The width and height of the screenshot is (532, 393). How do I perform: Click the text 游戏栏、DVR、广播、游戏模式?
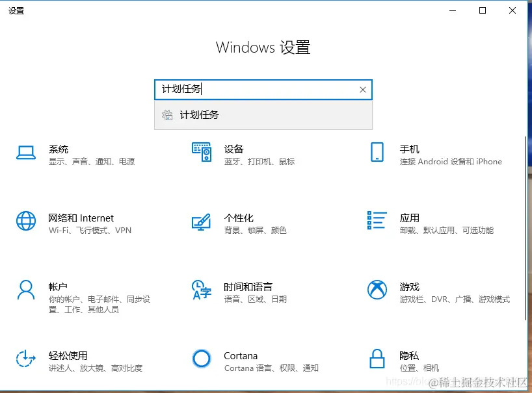pos(455,299)
